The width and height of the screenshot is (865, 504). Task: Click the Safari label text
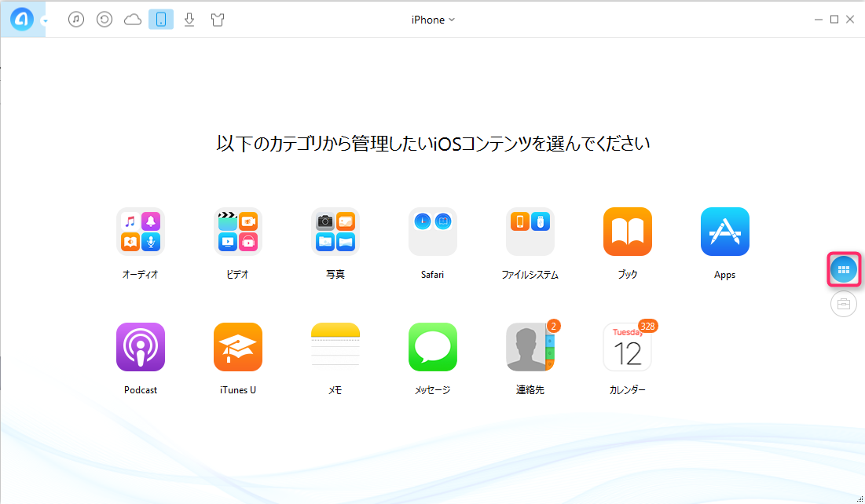point(432,275)
